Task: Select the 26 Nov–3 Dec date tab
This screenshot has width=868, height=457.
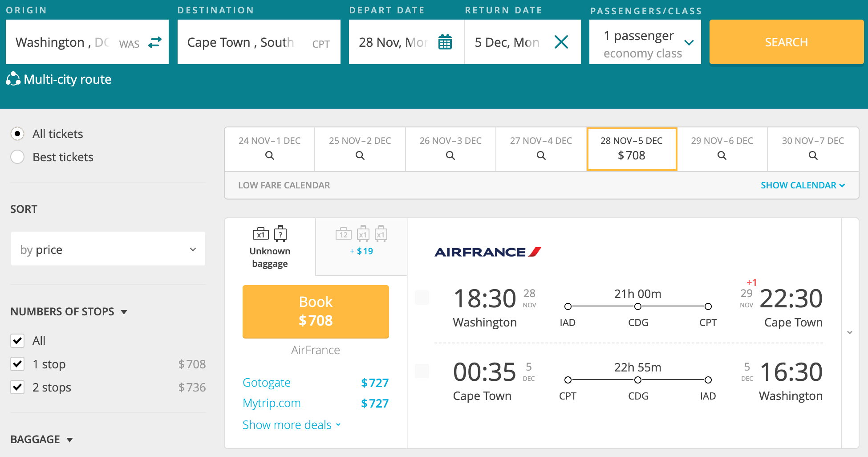Action: [450, 149]
